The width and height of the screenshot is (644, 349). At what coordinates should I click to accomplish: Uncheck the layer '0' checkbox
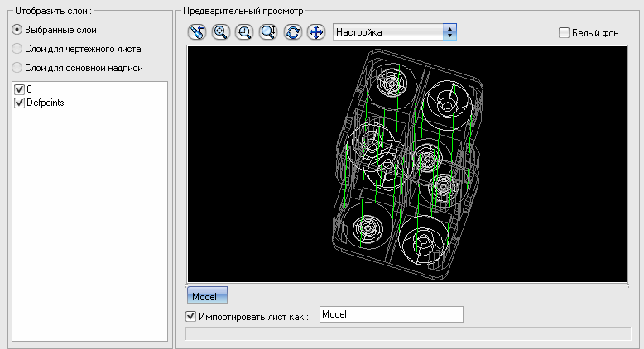tap(20, 88)
